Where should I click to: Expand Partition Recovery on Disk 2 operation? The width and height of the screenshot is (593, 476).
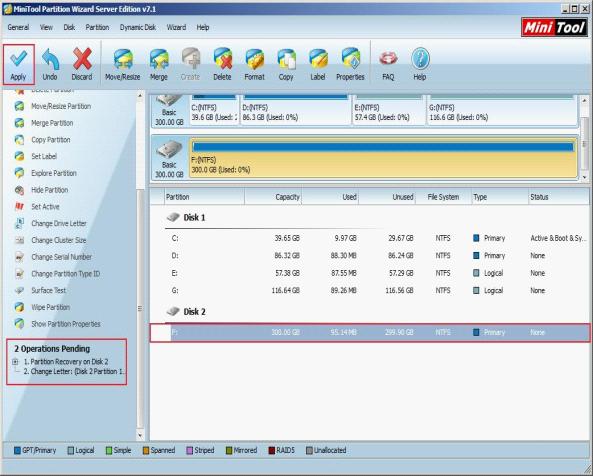(15, 362)
